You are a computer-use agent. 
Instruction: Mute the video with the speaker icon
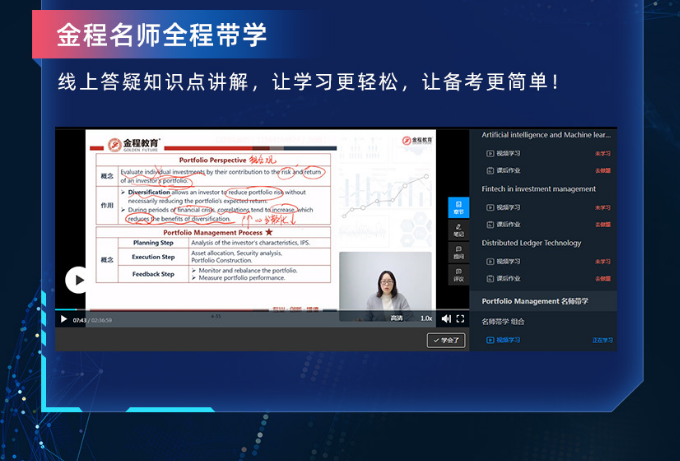point(446,319)
